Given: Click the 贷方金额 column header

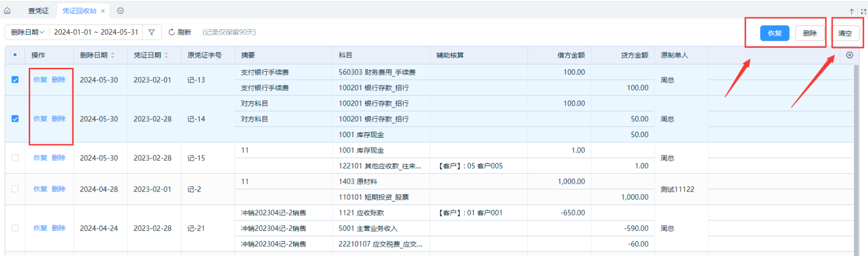Looking at the screenshot, I should [x=623, y=55].
